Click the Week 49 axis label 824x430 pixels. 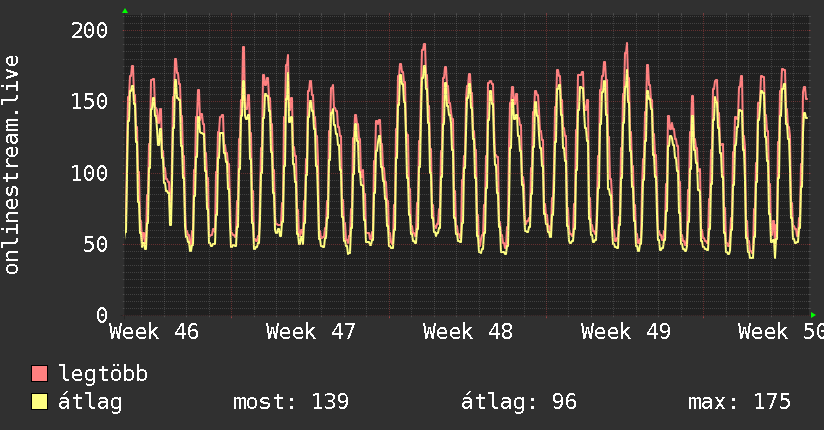point(626,332)
